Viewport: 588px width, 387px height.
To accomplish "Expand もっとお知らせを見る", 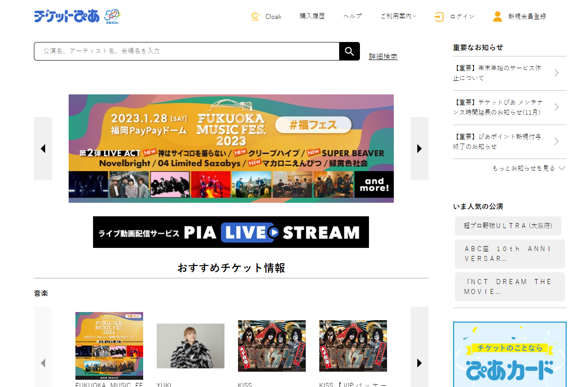I will click(x=529, y=168).
